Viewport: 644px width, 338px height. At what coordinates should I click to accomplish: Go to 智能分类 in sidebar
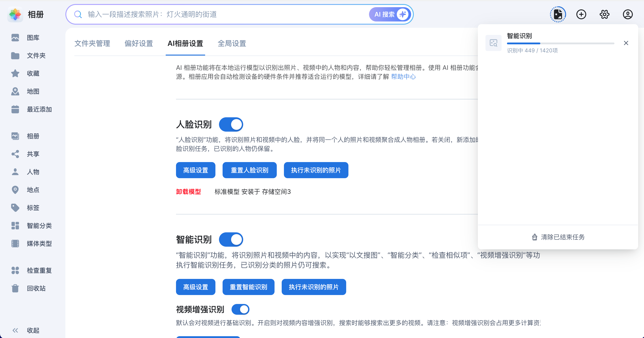tap(39, 225)
